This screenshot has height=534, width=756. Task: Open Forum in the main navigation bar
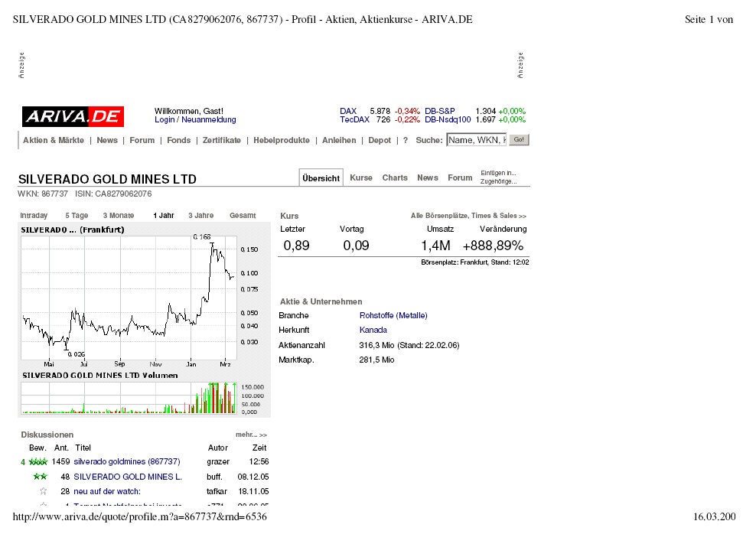142,140
